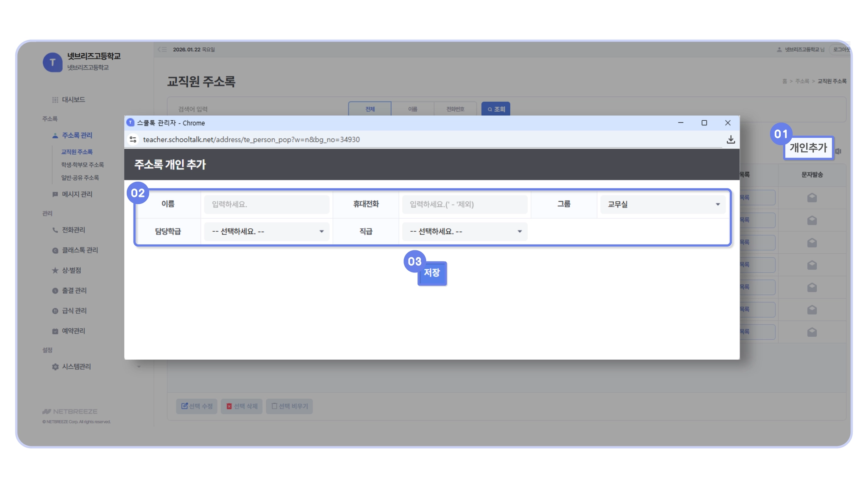Screen dimensions: 868x488
Task: Go to 전화관리 phone menu item
Action: click(73, 230)
